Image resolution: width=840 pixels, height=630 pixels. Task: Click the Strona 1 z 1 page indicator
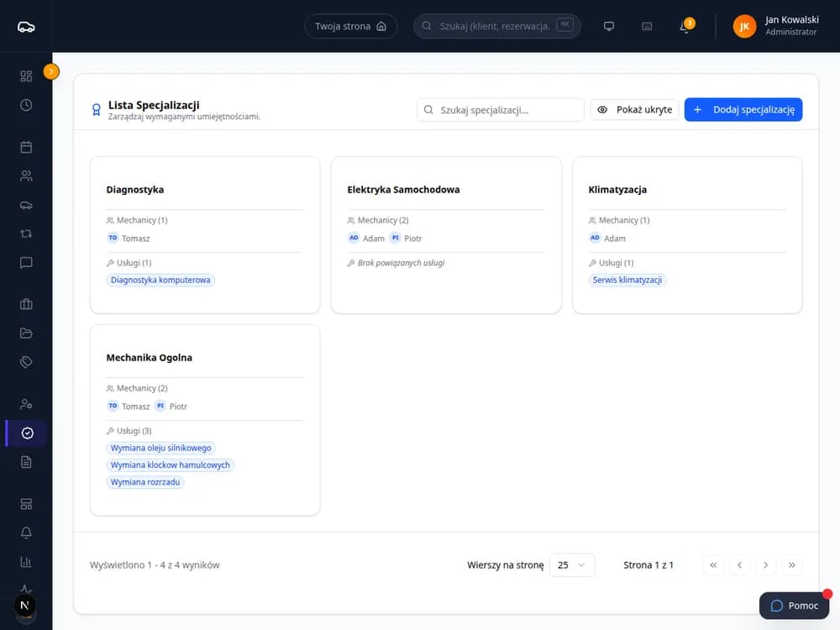648,565
